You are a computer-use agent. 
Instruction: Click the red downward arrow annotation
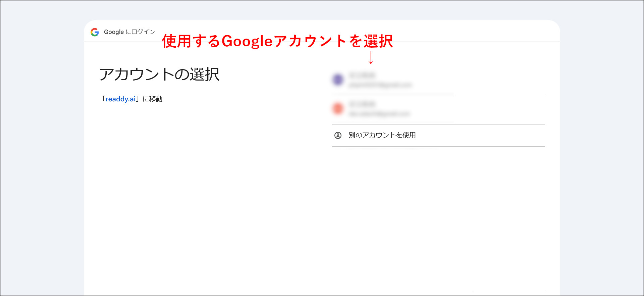tap(371, 58)
